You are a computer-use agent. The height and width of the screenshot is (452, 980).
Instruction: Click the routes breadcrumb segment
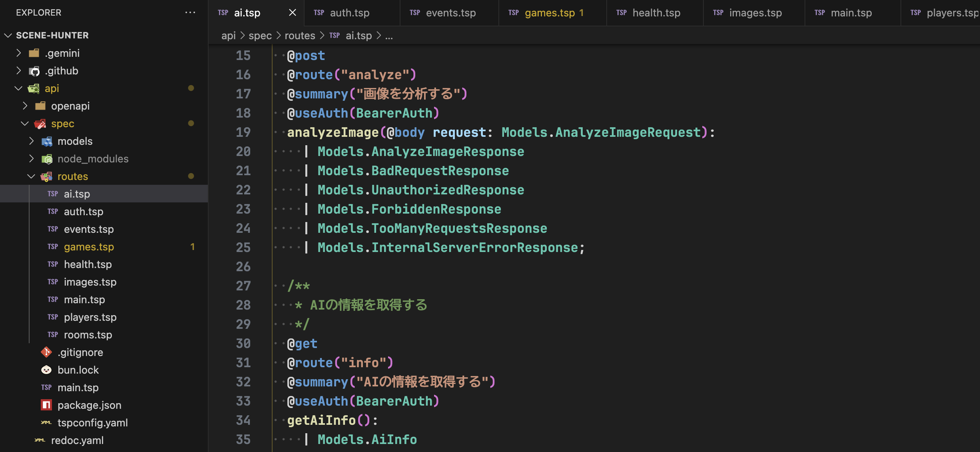click(x=300, y=36)
